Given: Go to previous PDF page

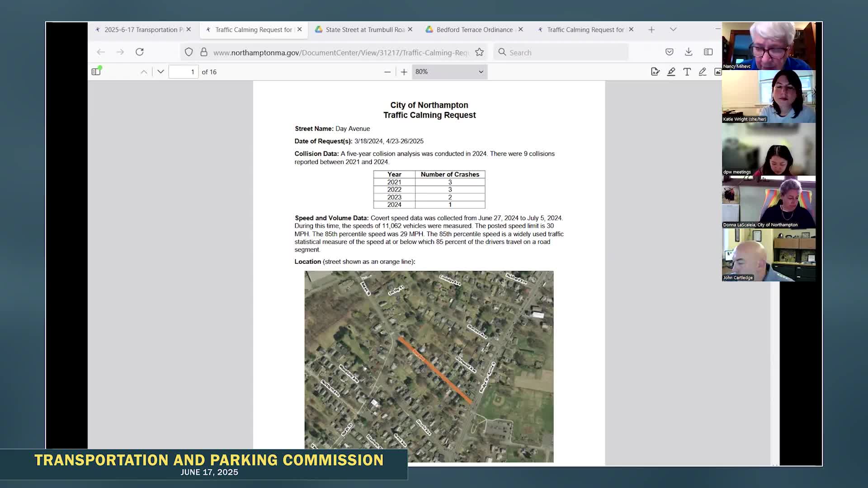Looking at the screenshot, I should pyautogui.click(x=144, y=72).
